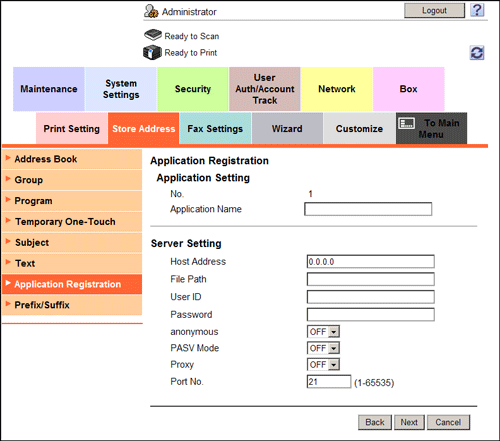Click the File Path input field
Viewport: 500px width, 441px height.
(x=371, y=279)
